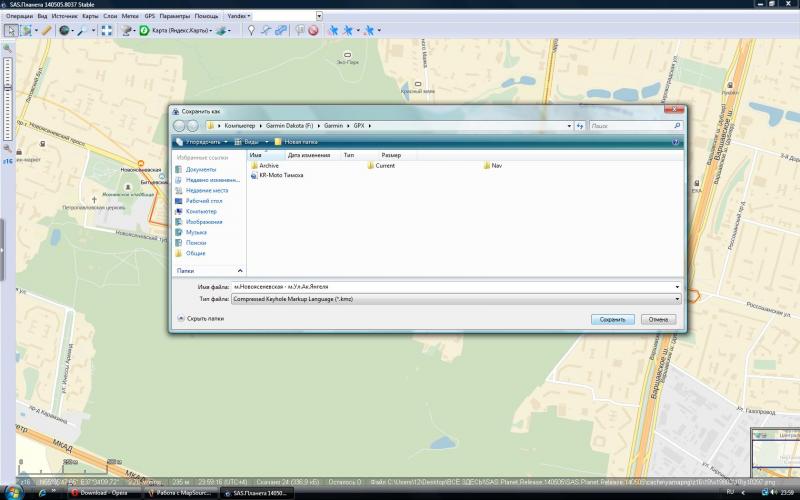Open the Параметры menu
Viewport: 800px width, 500px height.
(174, 16)
